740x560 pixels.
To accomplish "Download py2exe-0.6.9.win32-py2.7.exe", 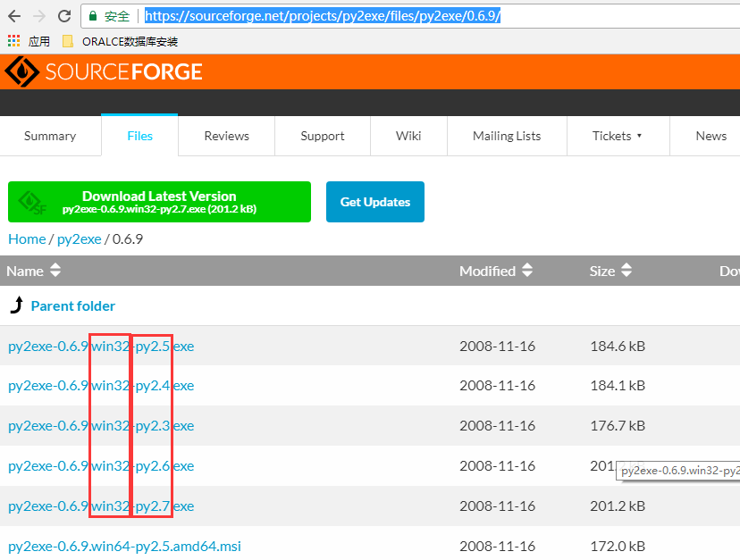I will coord(101,506).
